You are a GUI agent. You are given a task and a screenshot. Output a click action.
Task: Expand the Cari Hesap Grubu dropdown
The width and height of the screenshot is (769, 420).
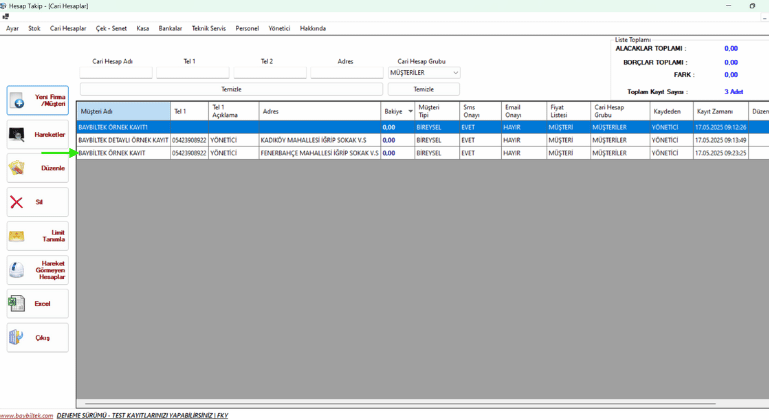pos(455,73)
